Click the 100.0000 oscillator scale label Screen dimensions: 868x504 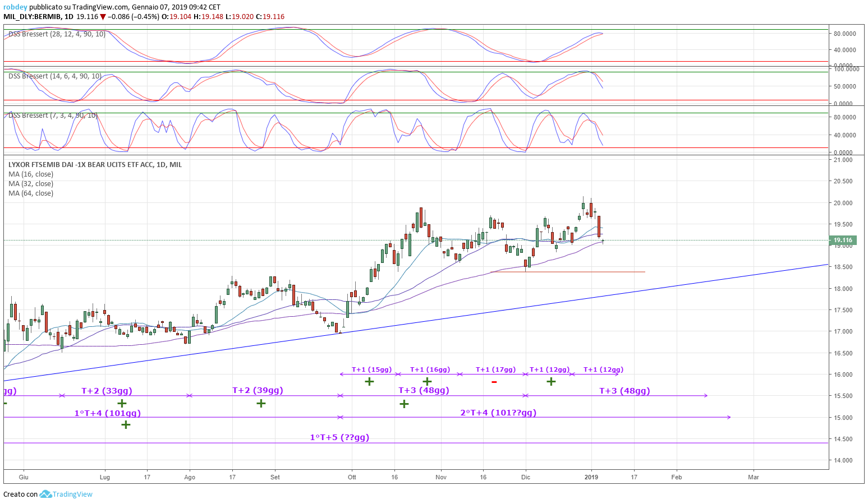(847, 69)
